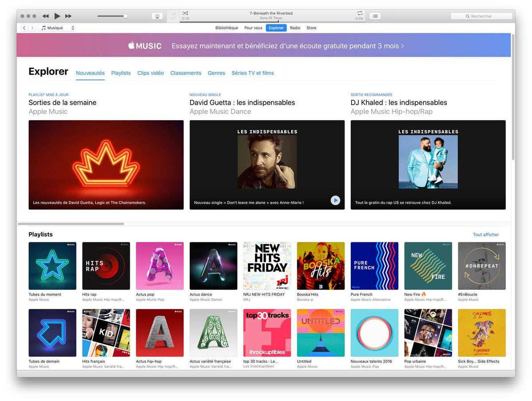
Task: Open the Radio tab
Action: 295,28
